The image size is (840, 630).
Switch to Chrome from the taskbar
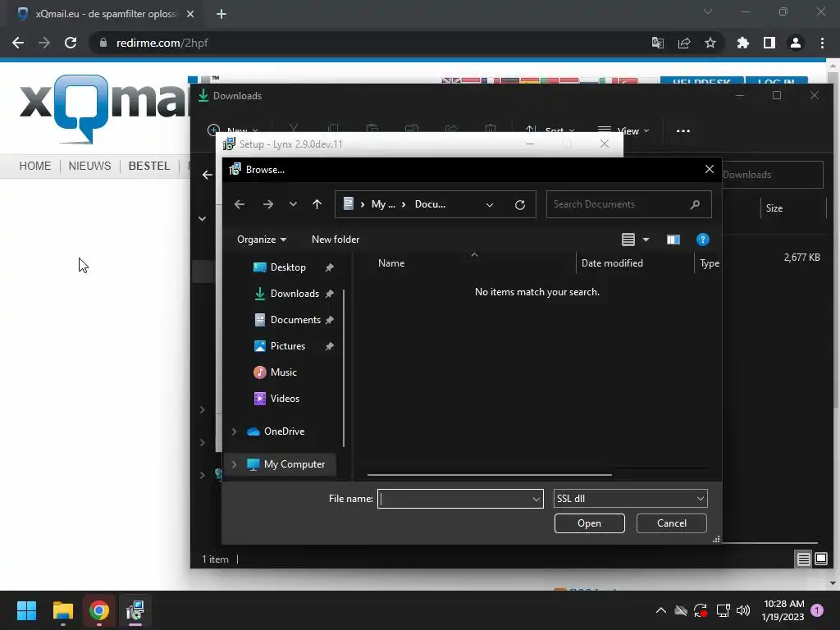[x=98, y=610]
